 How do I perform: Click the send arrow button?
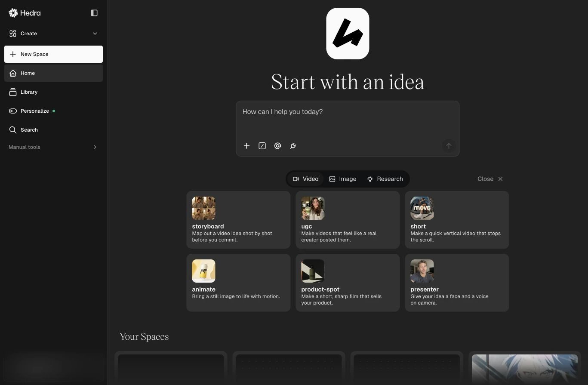point(449,146)
